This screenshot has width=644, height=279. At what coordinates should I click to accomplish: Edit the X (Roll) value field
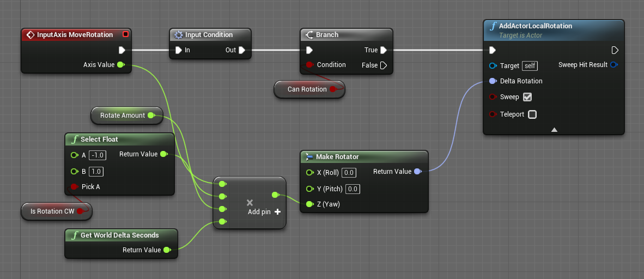point(349,173)
